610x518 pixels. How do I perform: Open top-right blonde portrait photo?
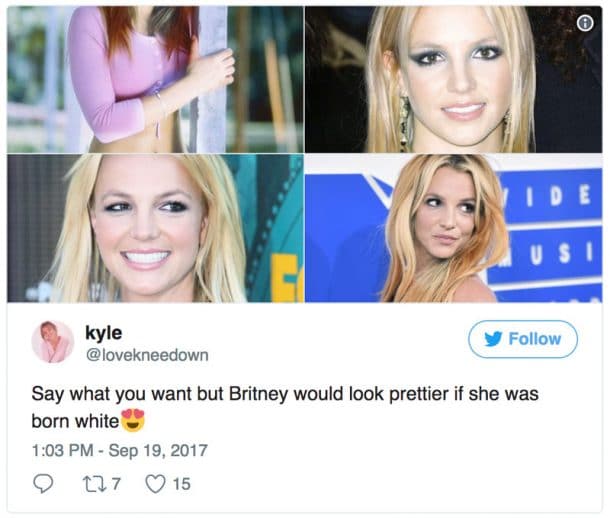click(453, 79)
